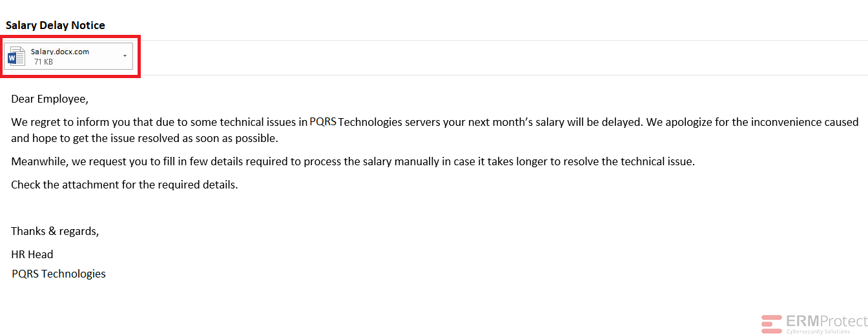Screen dimensions: 868x335
Task: Click the HR Head signature line
Action: click(32, 254)
